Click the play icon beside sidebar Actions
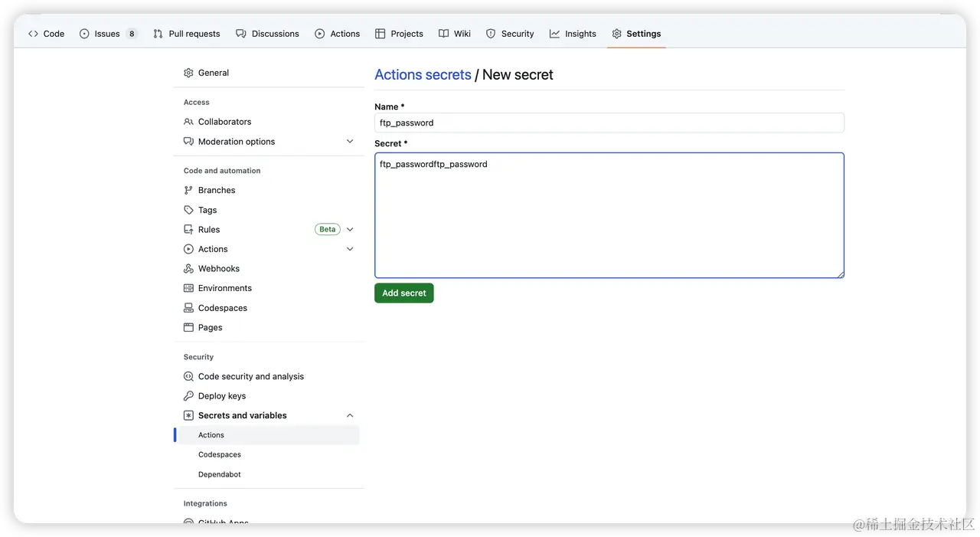980x537 pixels. click(188, 249)
